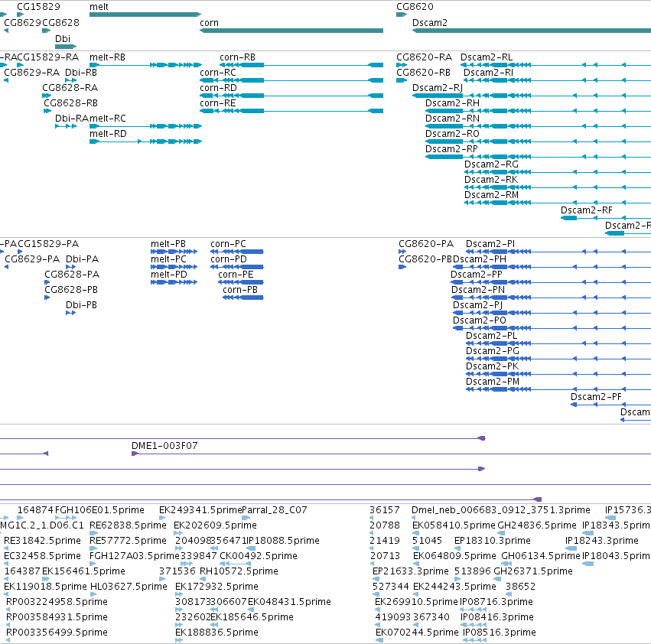This screenshot has width=651, height=644.
Task: Pick the Dscam2-RK transcript label
Action: pyautogui.click(x=491, y=180)
